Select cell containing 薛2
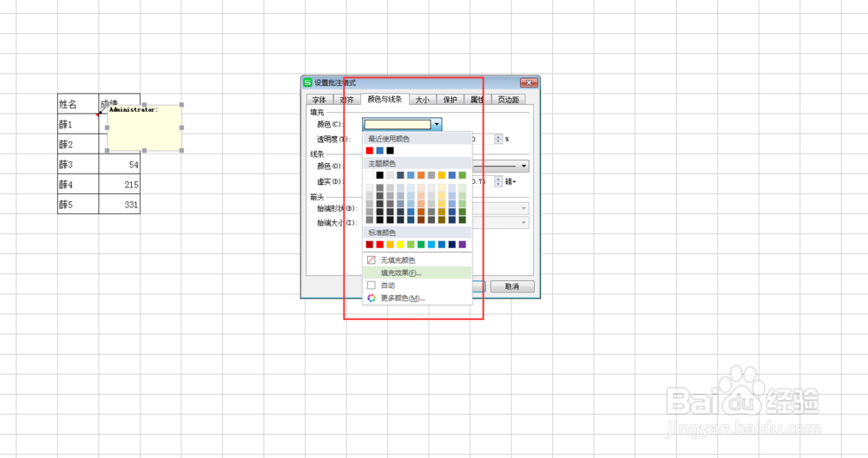 [x=78, y=144]
